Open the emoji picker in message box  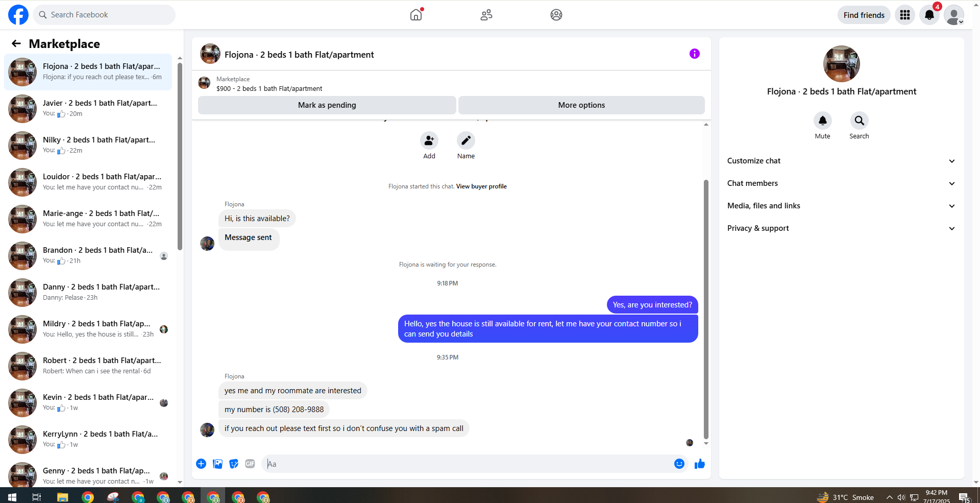[x=679, y=464]
